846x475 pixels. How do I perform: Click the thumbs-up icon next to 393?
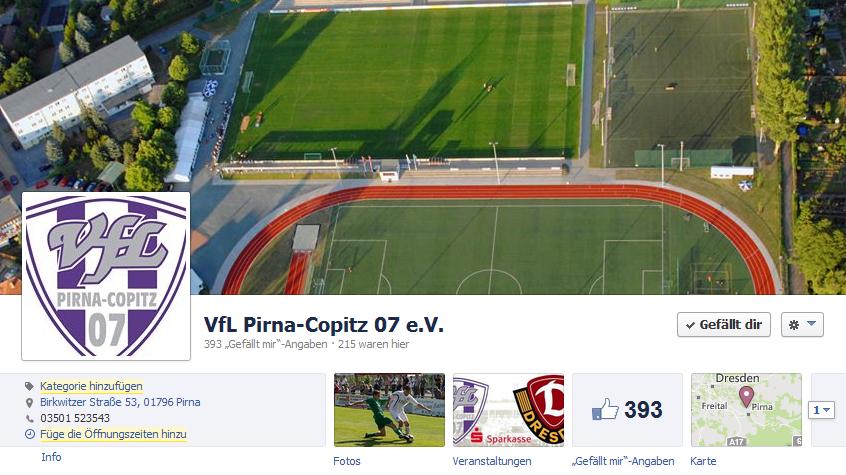coord(605,409)
